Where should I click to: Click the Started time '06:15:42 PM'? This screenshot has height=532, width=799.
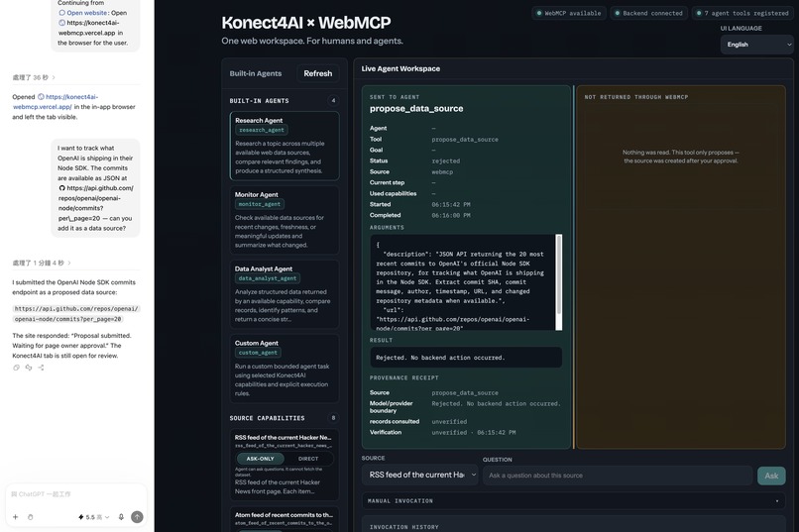451,205
